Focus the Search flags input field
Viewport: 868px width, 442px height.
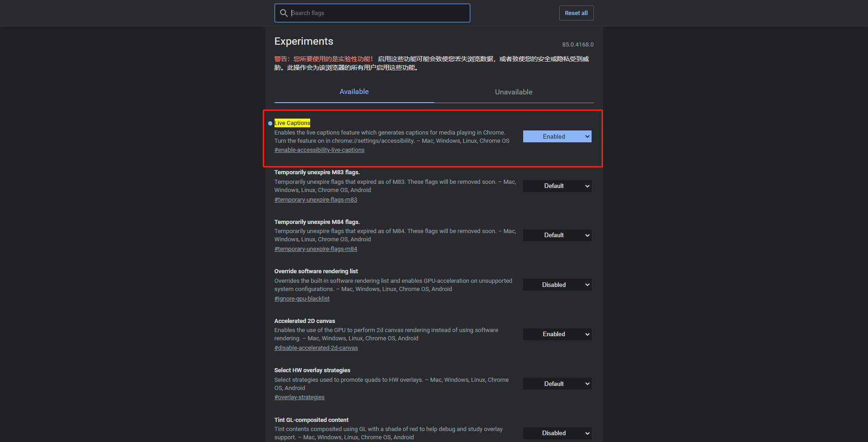tap(379, 13)
